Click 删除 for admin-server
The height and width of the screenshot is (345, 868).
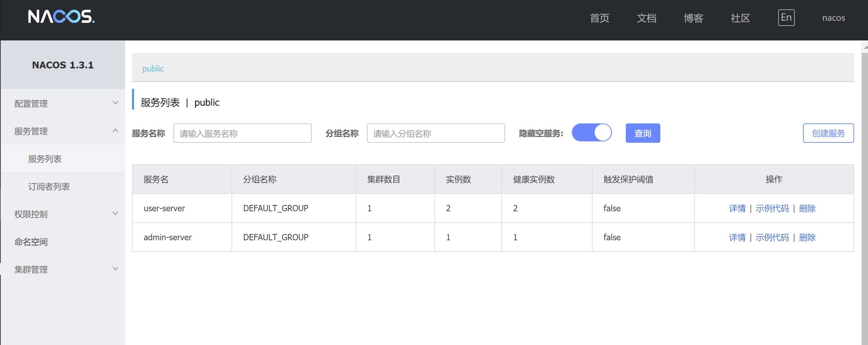click(x=807, y=237)
